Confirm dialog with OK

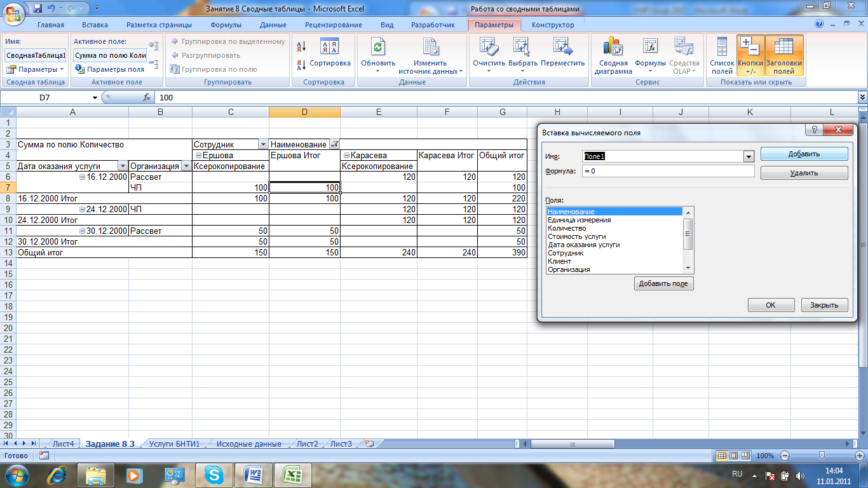771,305
